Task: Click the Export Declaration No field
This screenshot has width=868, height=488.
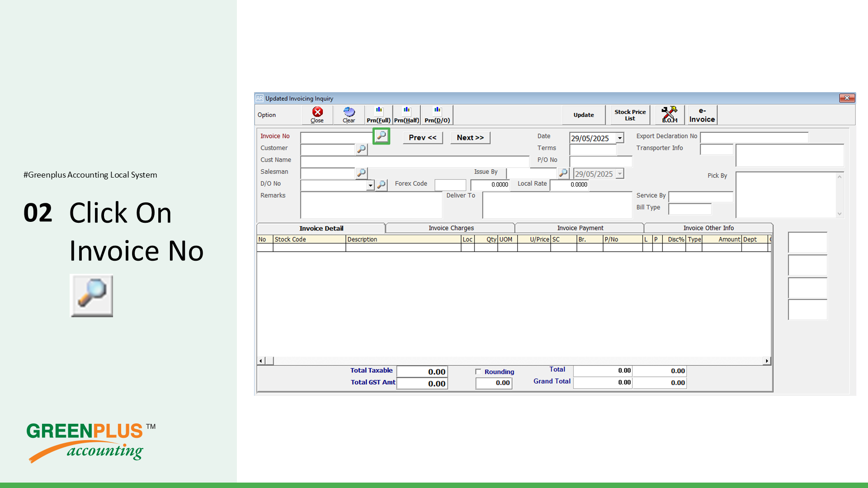Action: (754, 137)
